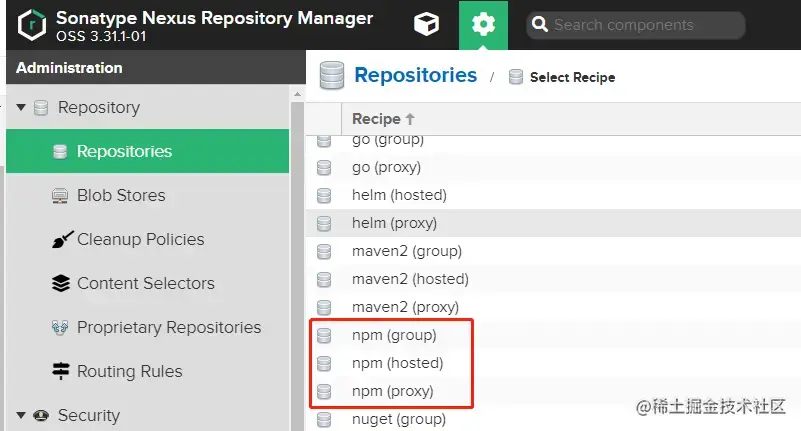Image resolution: width=801 pixels, height=431 pixels.
Task: Select the npm (proxy) recipe
Action: pos(554,391)
